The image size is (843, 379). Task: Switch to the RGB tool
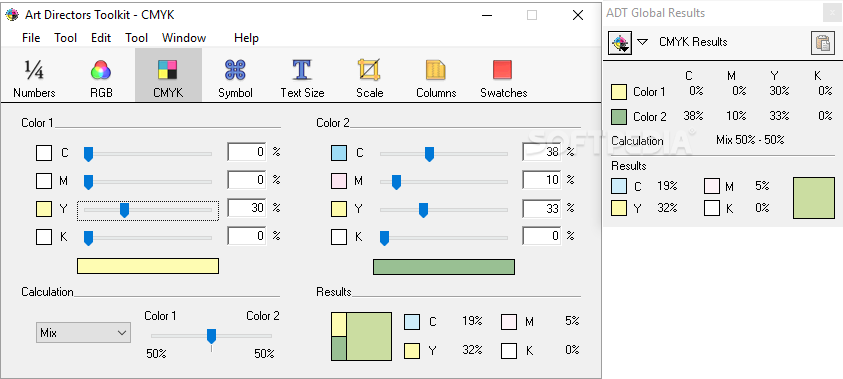pyautogui.click(x=101, y=75)
